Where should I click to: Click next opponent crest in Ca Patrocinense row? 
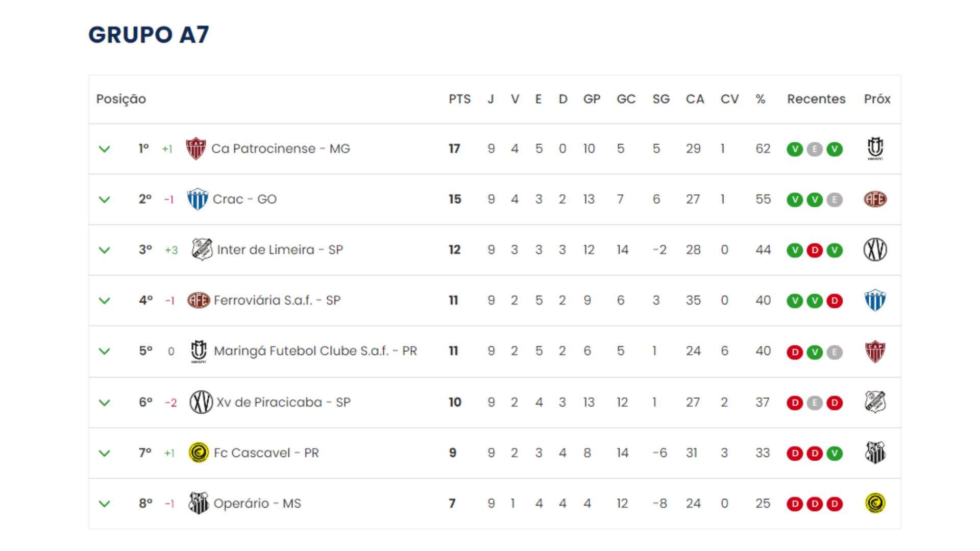pos(875,148)
